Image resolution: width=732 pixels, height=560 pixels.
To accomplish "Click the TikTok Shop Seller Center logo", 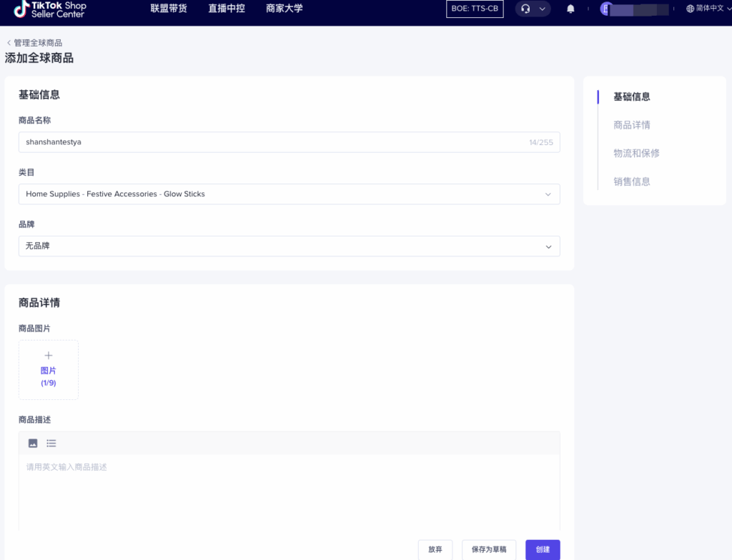I will 47,10.
